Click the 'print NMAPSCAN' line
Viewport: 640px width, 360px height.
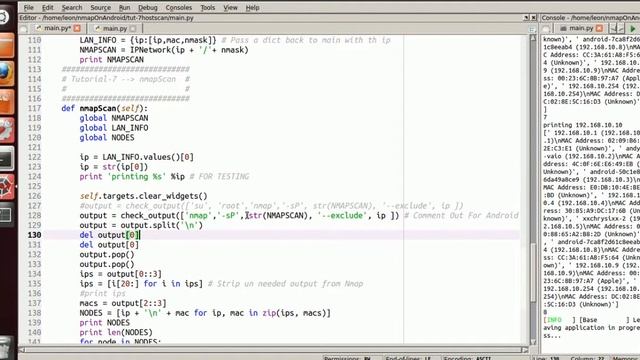click(x=111, y=60)
